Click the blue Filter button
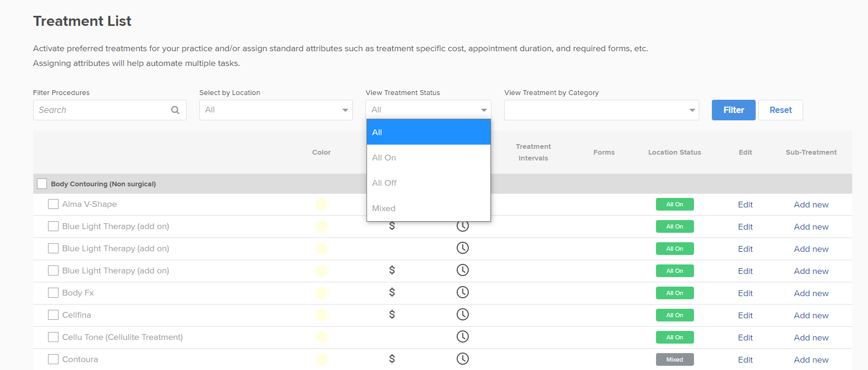This screenshot has height=370, width=868. 734,110
